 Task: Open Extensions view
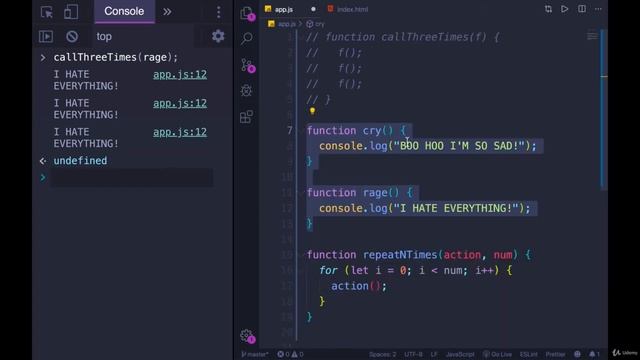(x=247, y=117)
